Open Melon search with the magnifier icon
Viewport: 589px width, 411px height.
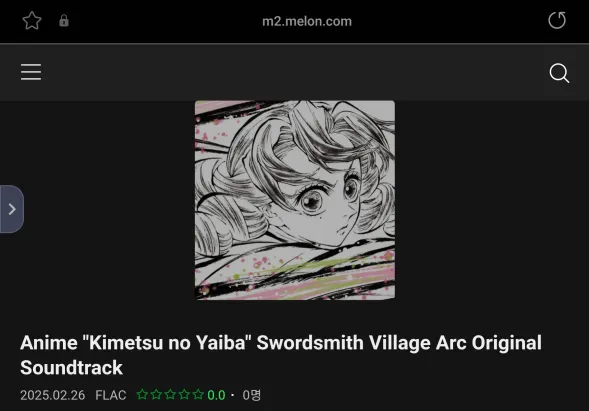(x=559, y=73)
